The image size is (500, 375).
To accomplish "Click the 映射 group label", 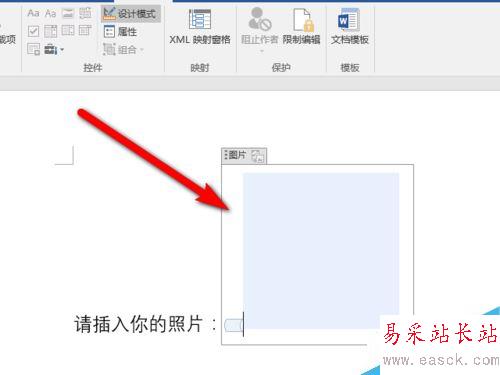I will pos(200,68).
